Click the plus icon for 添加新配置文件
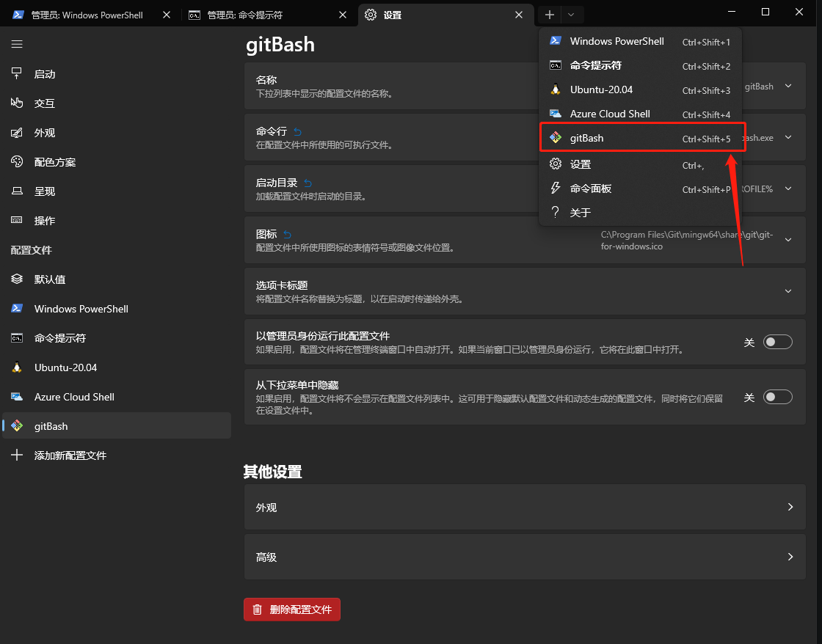This screenshot has width=822, height=644. [17, 455]
